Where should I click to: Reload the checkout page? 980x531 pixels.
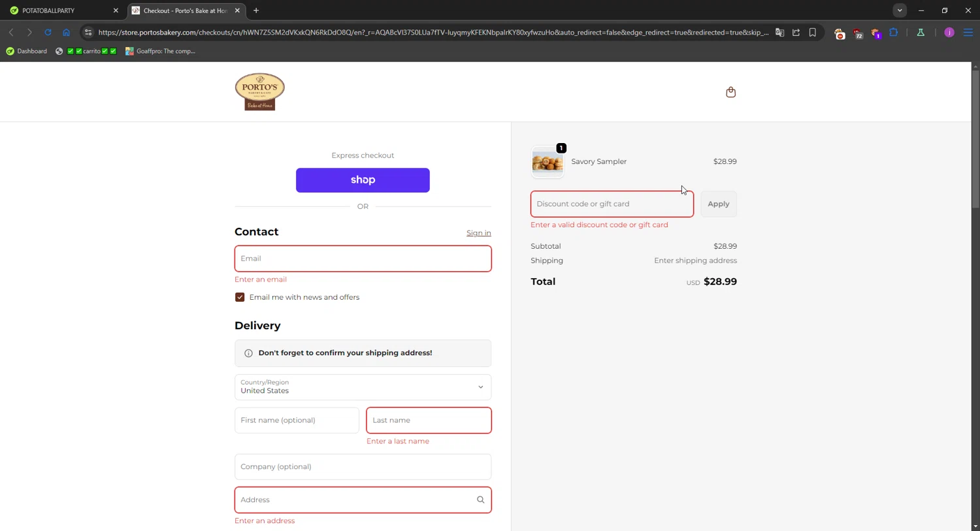coord(48,32)
